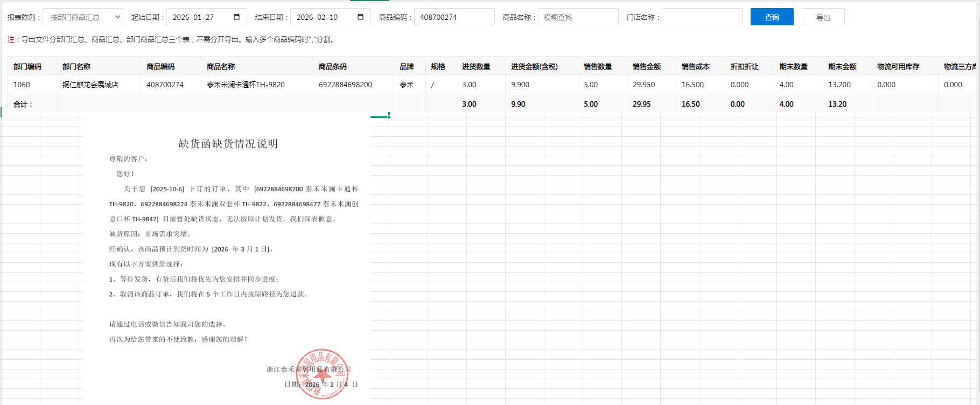The image size is (980, 405).
Task: Click the red company seal stamp image
Action: click(x=322, y=374)
